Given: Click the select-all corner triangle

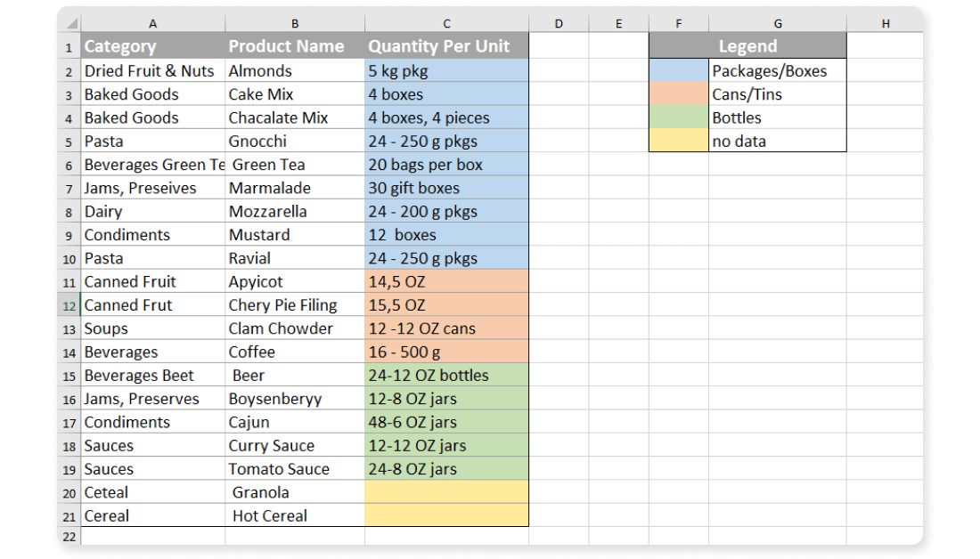Looking at the screenshot, I should tap(70, 24).
